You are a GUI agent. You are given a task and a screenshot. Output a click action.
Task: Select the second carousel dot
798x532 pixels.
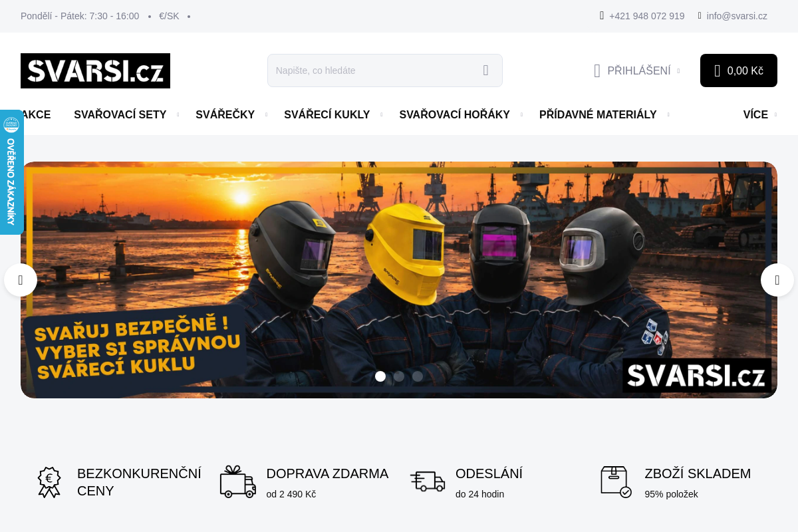pos(399,376)
